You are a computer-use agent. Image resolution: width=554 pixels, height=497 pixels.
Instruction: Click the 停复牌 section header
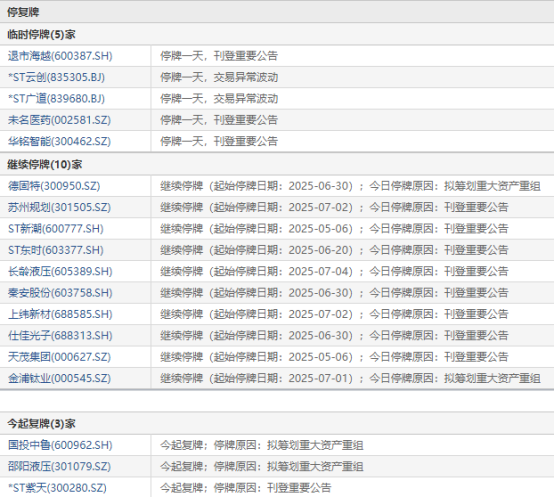coord(23,12)
